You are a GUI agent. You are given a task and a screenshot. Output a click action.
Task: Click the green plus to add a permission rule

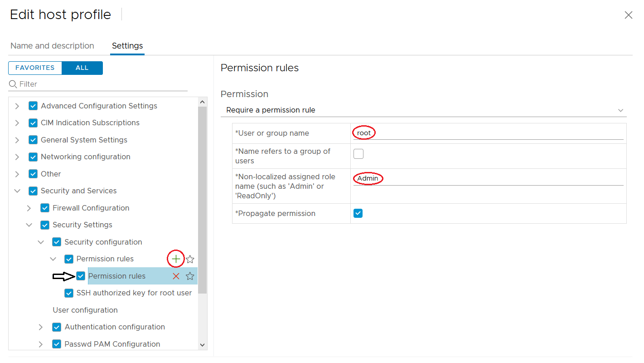176,259
